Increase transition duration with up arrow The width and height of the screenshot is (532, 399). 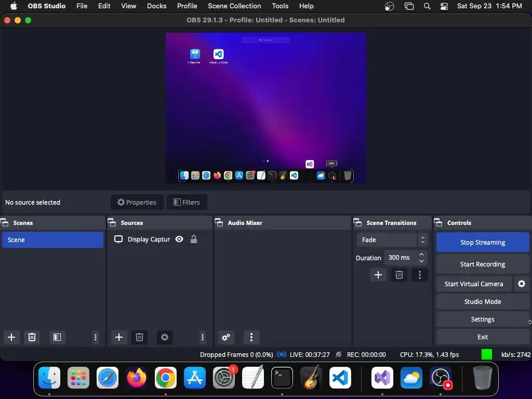421,254
